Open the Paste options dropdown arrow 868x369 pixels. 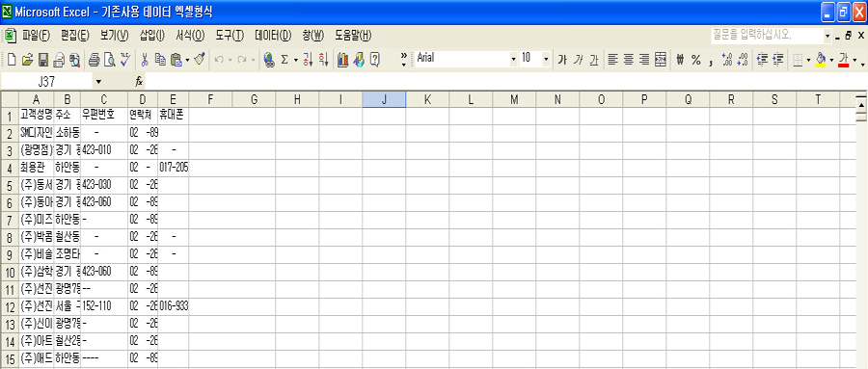tap(187, 59)
